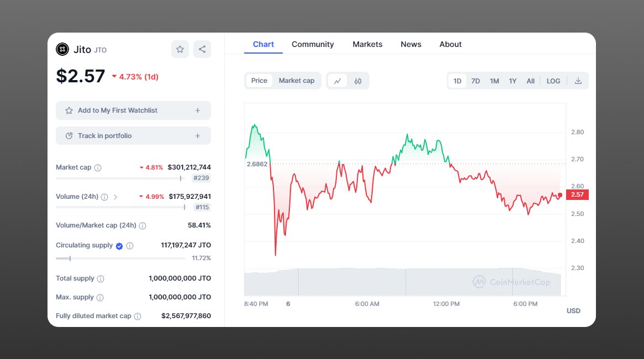Screen dimensions: 644x359
Task: Click the star icon to favorite Jito
Action: (x=180, y=49)
